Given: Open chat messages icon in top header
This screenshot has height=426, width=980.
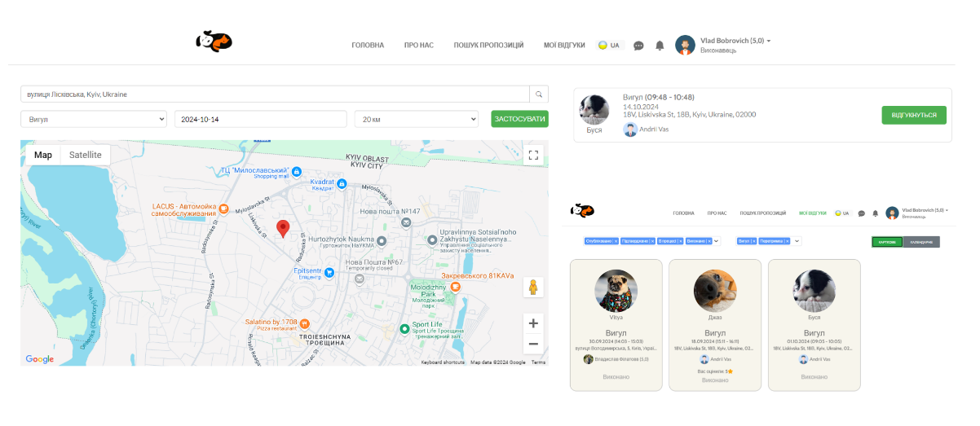Looking at the screenshot, I should click(638, 46).
